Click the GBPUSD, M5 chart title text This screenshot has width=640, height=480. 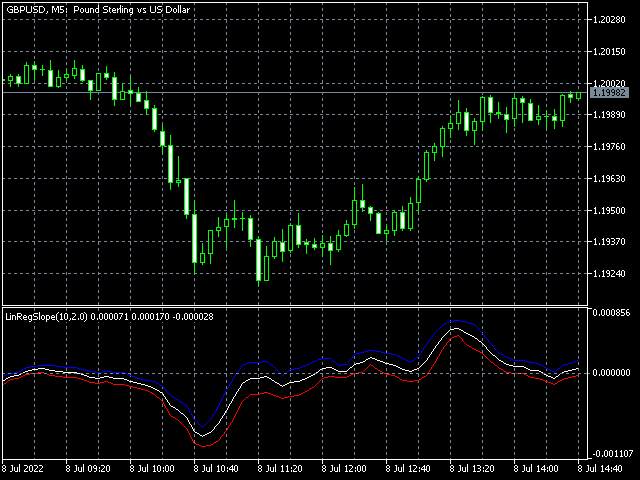click(98, 10)
